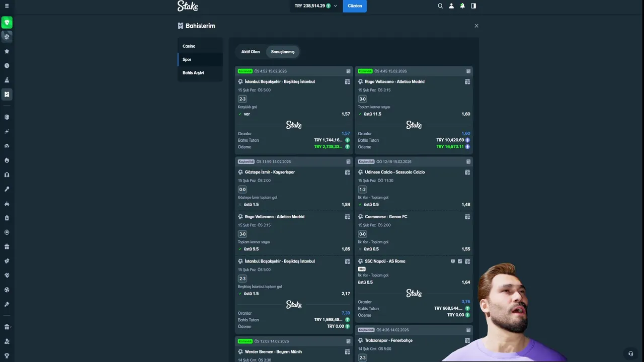Open the Recent clock icon in the sidebar
Screen dimensions: 644x362
tap(7, 65)
